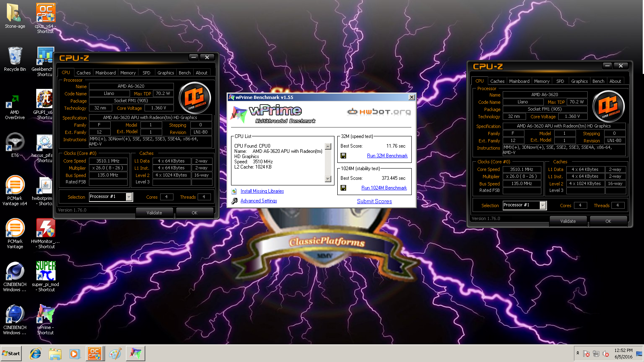
Task: Click the Start button
Action: [x=11, y=354]
